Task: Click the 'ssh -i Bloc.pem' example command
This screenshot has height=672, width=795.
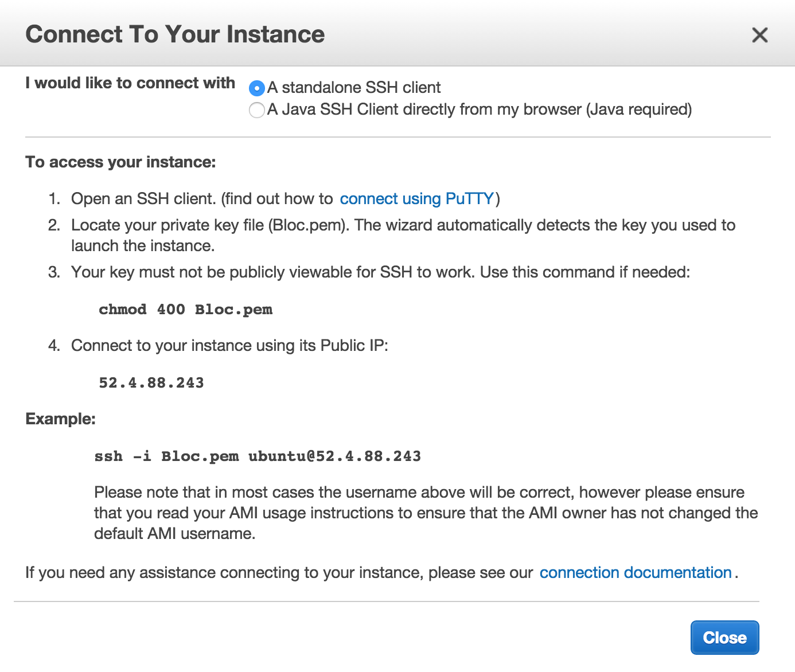Action: click(258, 456)
